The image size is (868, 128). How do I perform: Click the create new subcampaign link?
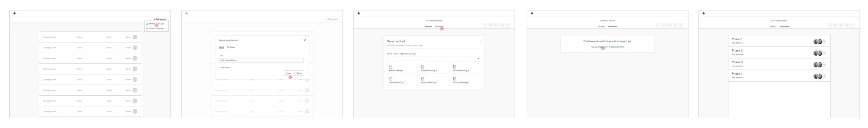click(603, 47)
